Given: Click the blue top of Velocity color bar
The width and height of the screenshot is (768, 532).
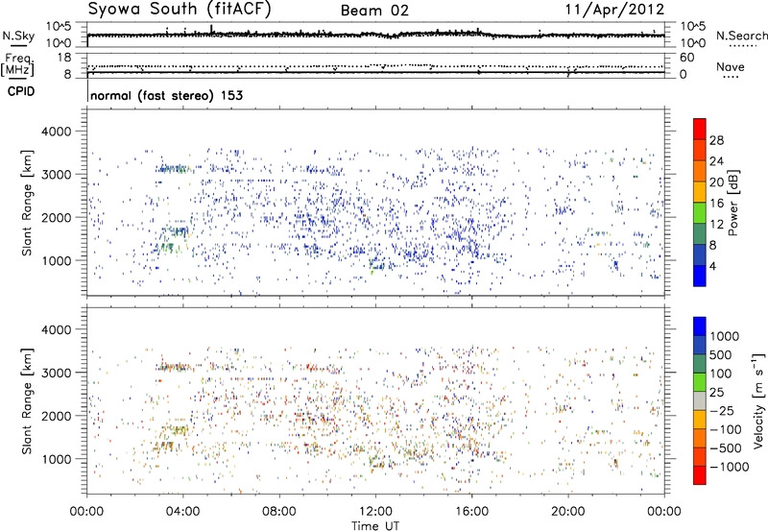Looking at the screenshot, I should point(700,326).
